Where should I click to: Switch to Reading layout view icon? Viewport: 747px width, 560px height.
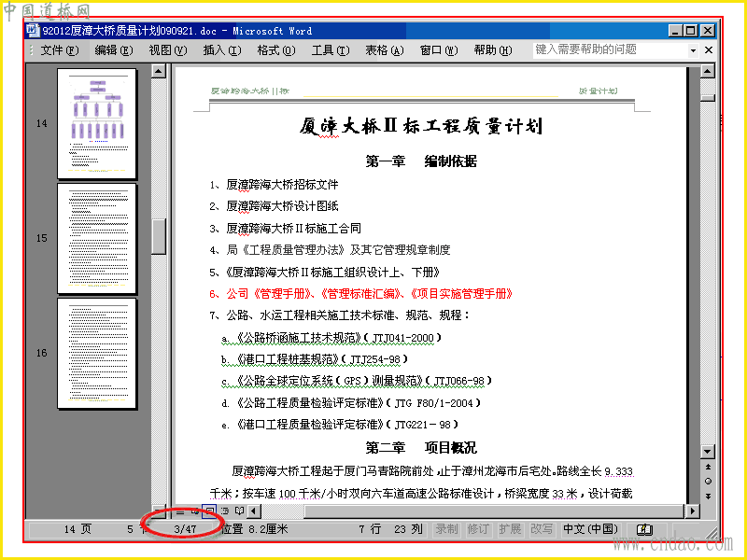[x=239, y=511]
